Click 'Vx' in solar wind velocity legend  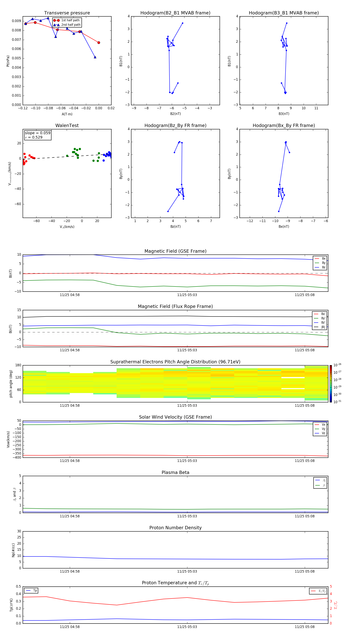click(324, 425)
